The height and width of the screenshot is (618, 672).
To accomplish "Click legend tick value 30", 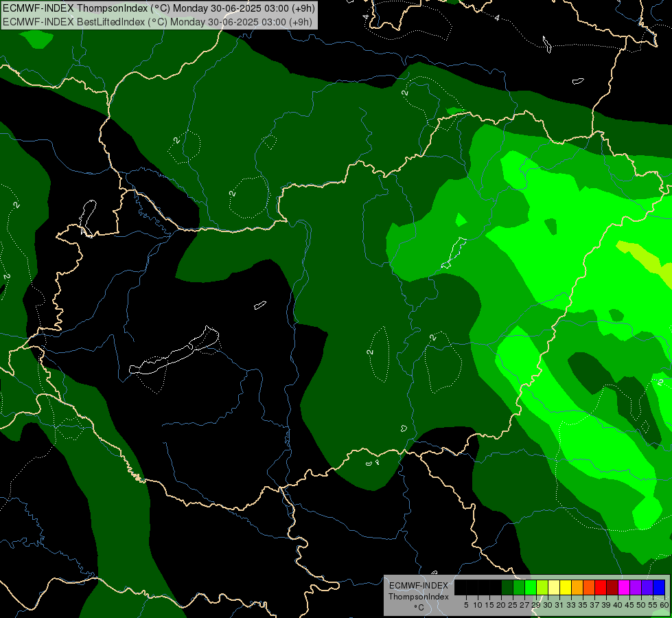I will pyautogui.click(x=548, y=605).
